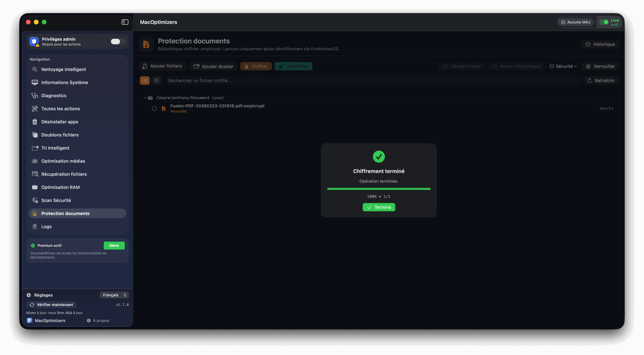Click the Ajouter fichiers icon button
Screen dimensions: 644x355
[x=162, y=66]
